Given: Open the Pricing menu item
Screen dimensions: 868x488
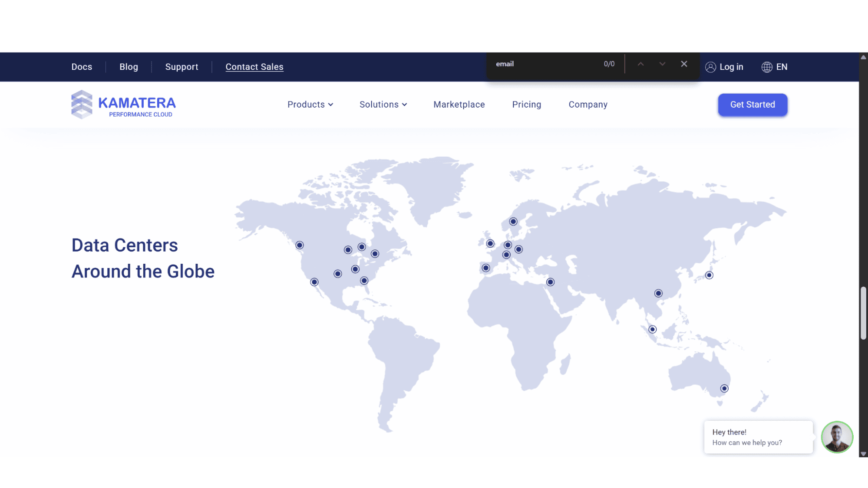Looking at the screenshot, I should click(x=526, y=105).
